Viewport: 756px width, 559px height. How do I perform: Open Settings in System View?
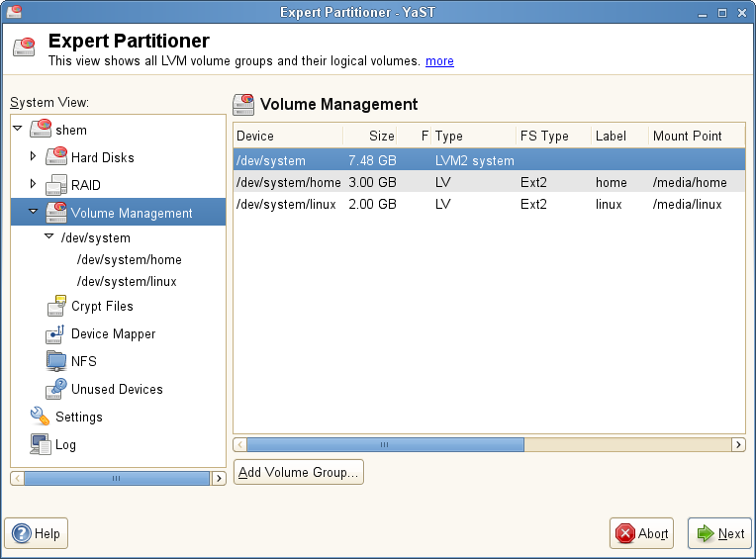coord(79,418)
